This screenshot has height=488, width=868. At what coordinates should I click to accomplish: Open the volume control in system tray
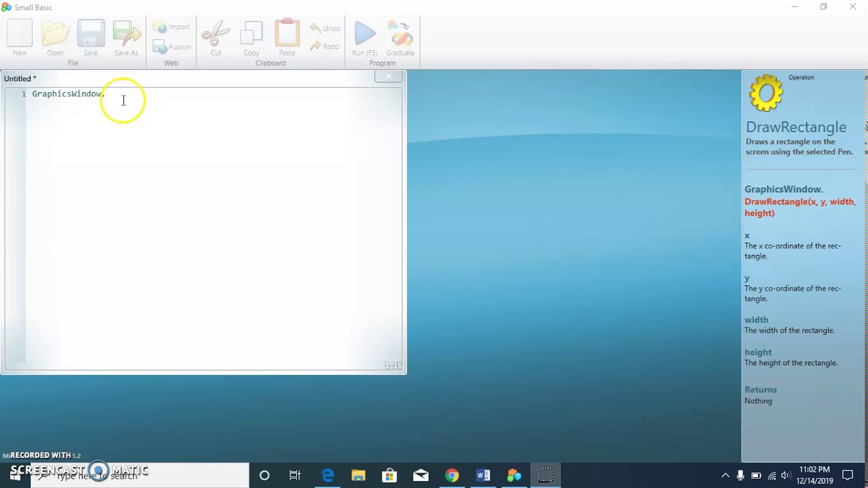coord(785,476)
